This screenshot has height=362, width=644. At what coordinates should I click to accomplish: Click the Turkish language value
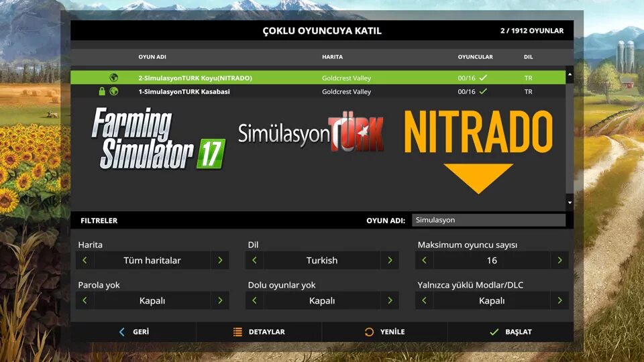pos(322,260)
